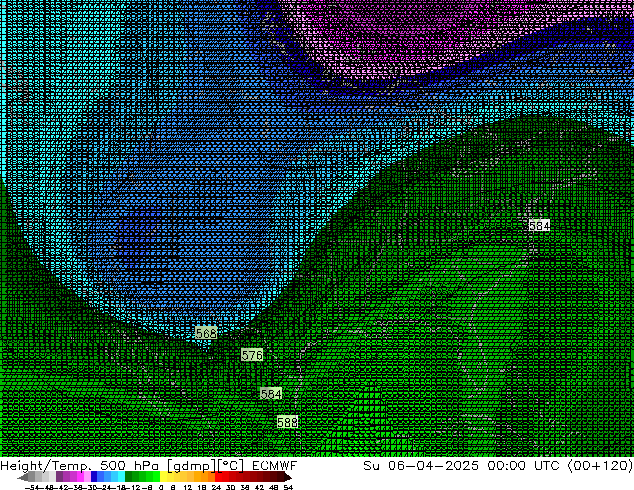634x490 pixels.
Task: Click the 'Su 06-04-2025' date text
Action: [421, 465]
